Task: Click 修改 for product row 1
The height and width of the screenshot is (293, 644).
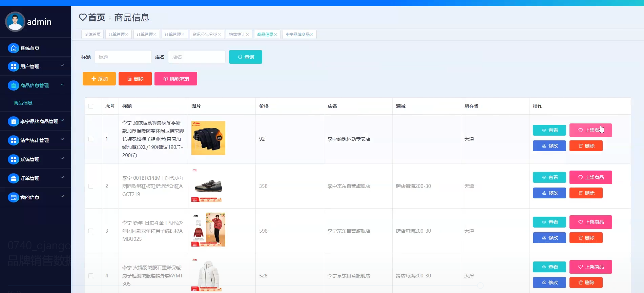Action: pos(549,146)
